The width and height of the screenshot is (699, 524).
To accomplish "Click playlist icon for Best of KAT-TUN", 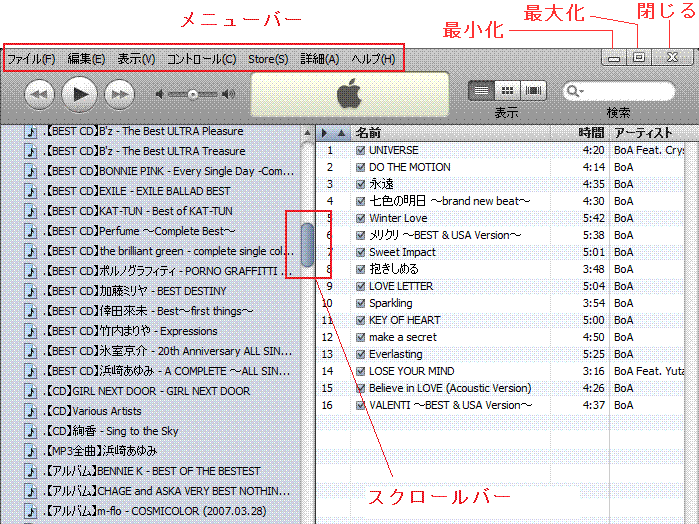I will (31, 211).
